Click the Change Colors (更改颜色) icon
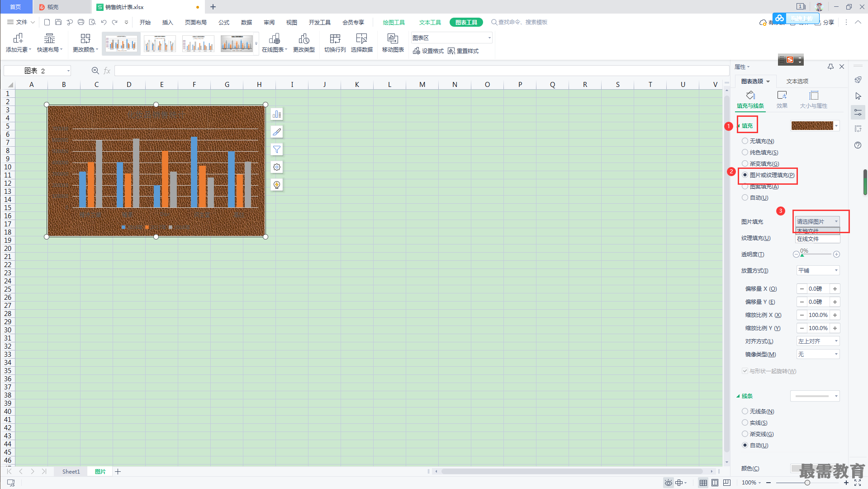The width and height of the screenshot is (868, 489). click(85, 38)
